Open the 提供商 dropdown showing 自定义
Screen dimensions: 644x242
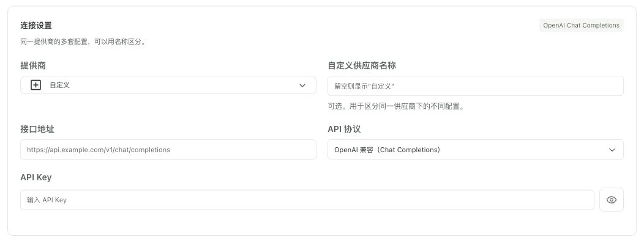pyautogui.click(x=168, y=86)
